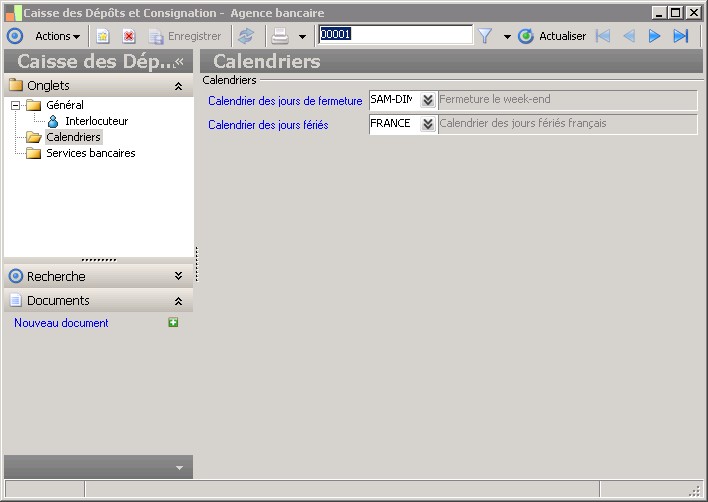Print using the printer icon
The width and height of the screenshot is (708, 502).
pos(280,37)
